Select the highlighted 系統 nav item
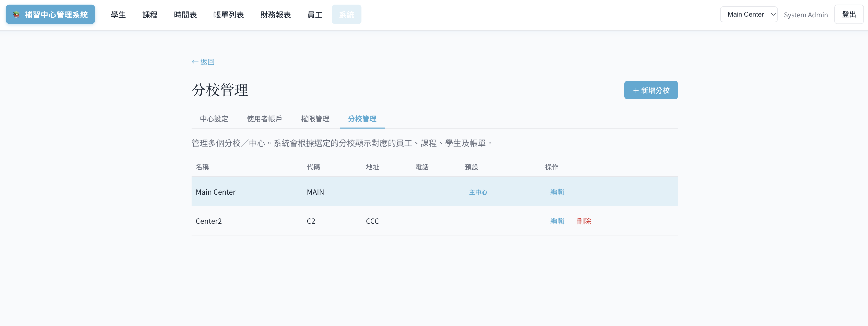868x326 pixels. [346, 15]
